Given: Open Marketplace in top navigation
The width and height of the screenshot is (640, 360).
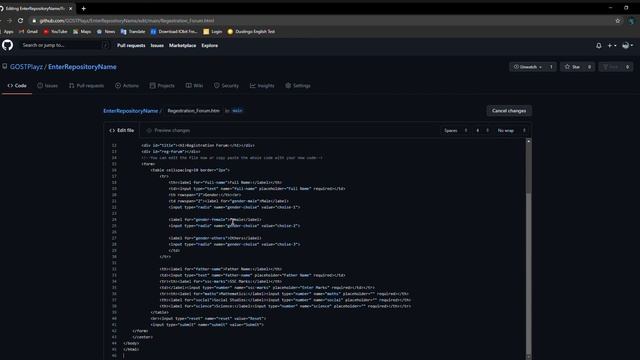Looking at the screenshot, I should tap(182, 46).
